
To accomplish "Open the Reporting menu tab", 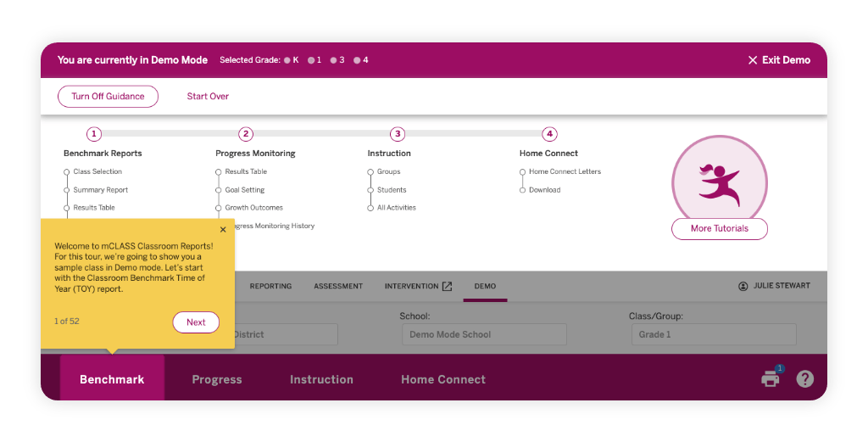I will [270, 287].
